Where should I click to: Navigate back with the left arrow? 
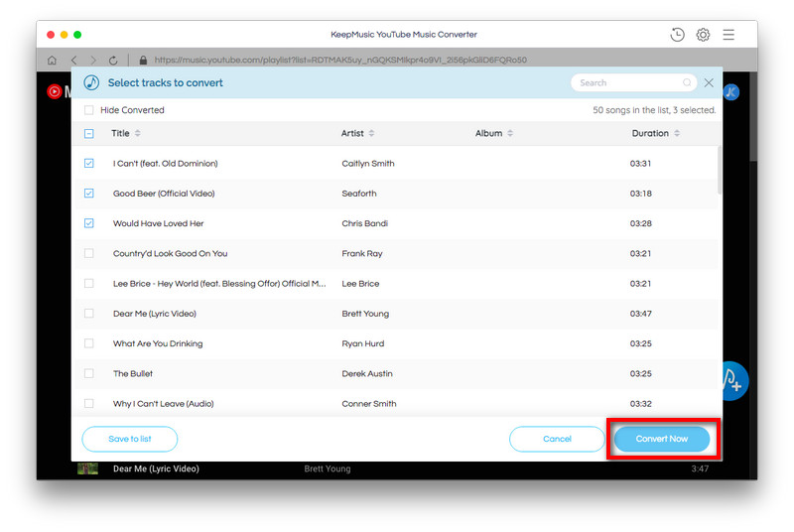(x=73, y=61)
